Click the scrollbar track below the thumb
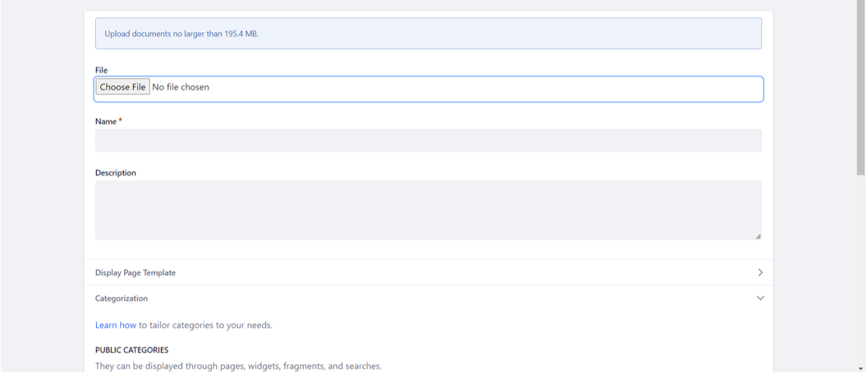 861,270
